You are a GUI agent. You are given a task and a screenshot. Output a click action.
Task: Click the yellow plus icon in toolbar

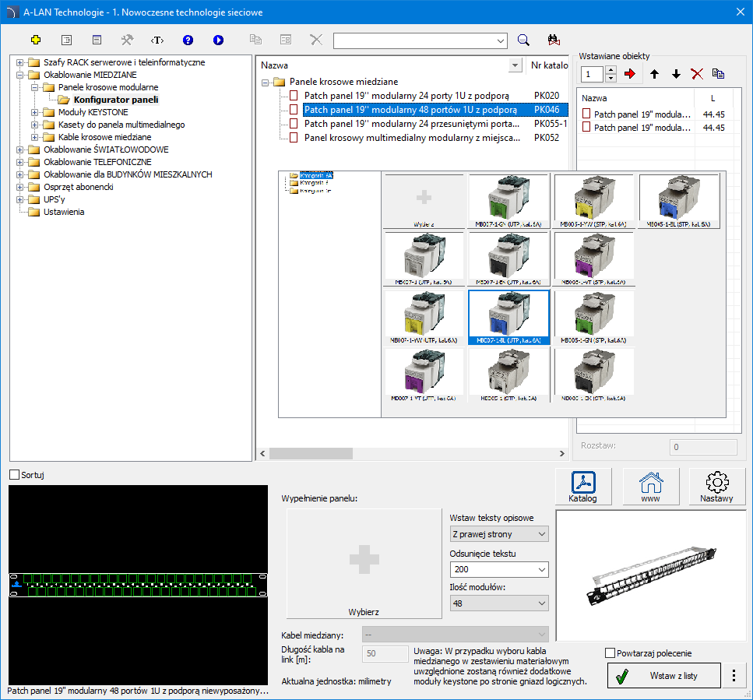36,40
